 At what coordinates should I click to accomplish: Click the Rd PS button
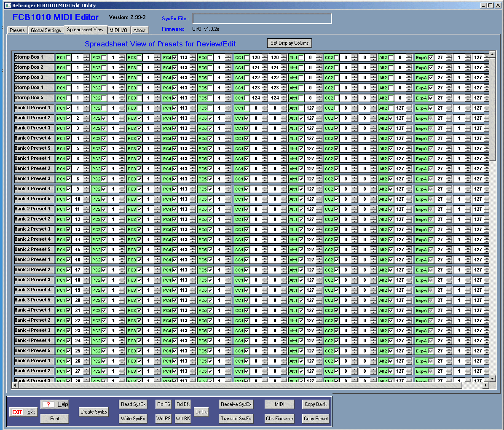163,404
